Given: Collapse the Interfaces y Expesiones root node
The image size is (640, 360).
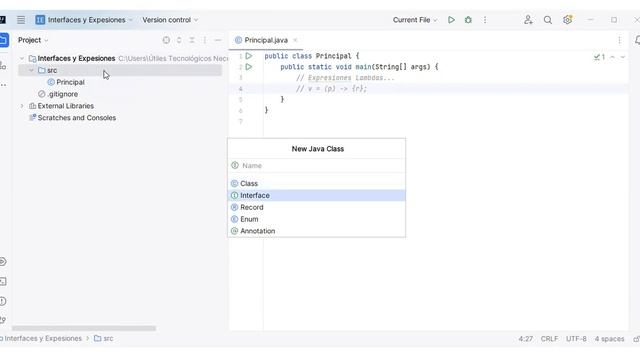Looking at the screenshot, I should [22, 58].
